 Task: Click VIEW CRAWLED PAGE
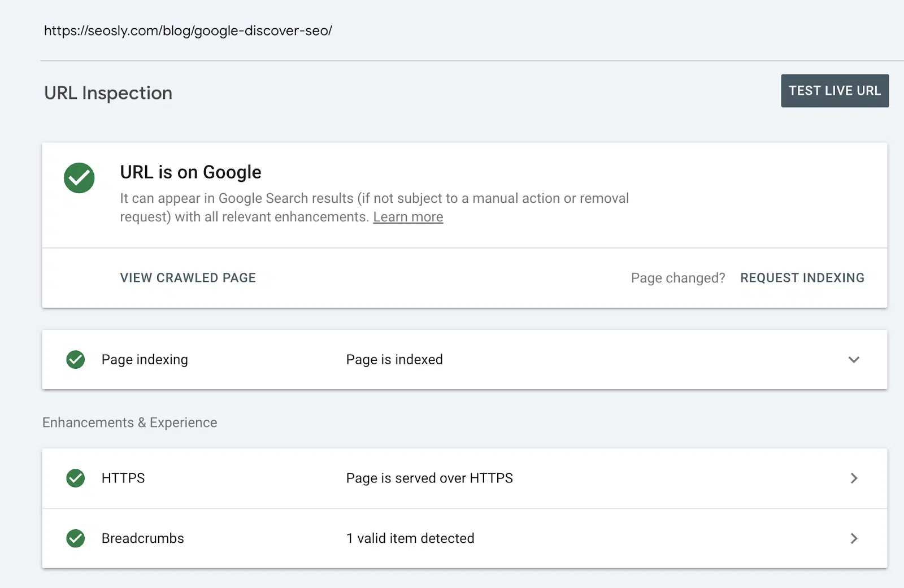point(188,277)
